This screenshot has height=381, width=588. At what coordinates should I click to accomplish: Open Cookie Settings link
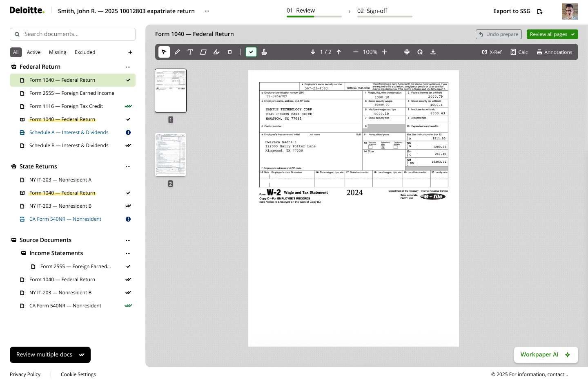pos(78,374)
